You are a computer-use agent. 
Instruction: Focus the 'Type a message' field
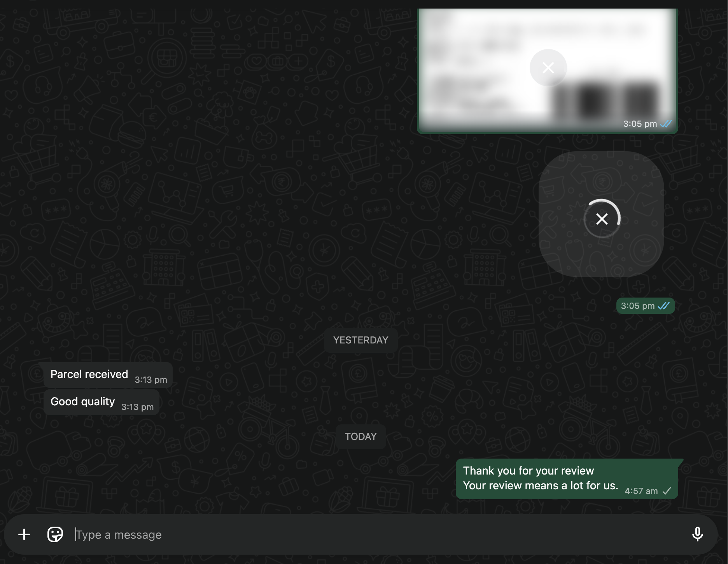(350, 534)
